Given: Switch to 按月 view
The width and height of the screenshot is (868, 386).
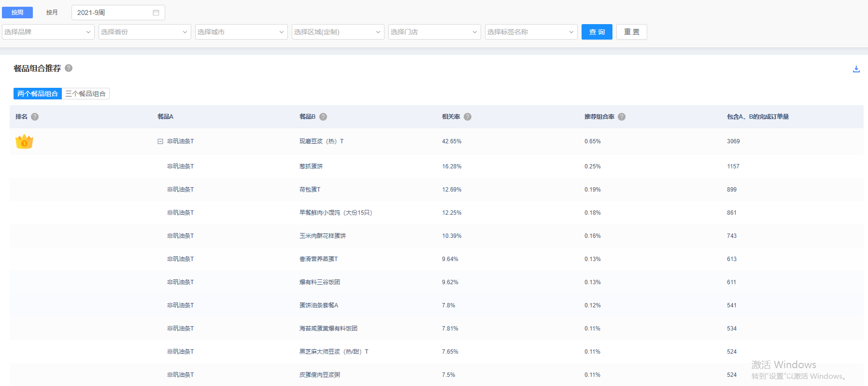Looking at the screenshot, I should point(52,13).
